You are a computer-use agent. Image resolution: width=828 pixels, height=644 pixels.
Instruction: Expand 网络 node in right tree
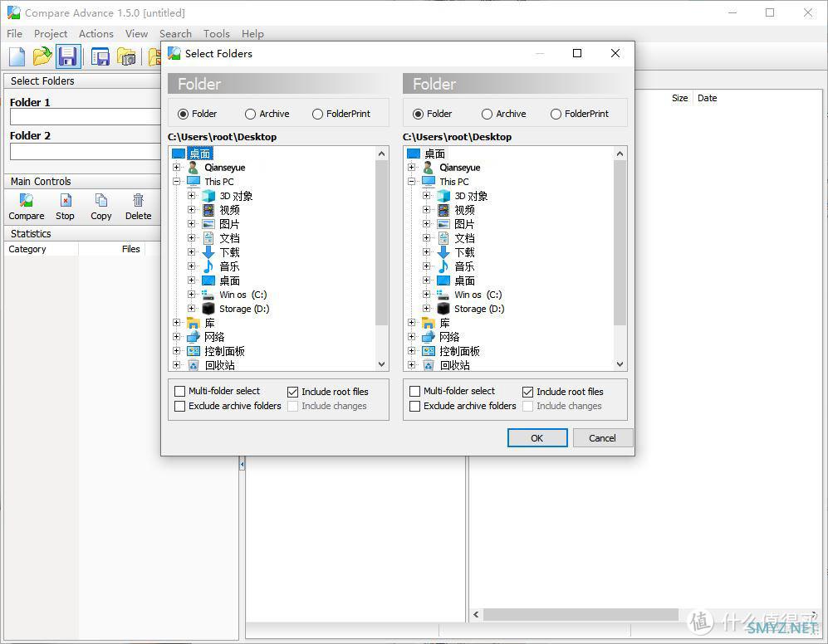pos(411,337)
